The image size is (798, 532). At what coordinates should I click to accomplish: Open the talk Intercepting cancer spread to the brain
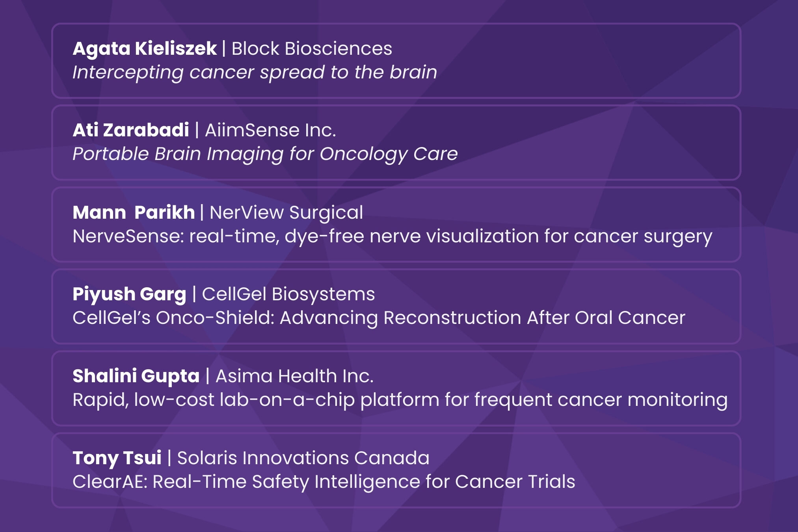point(255,73)
